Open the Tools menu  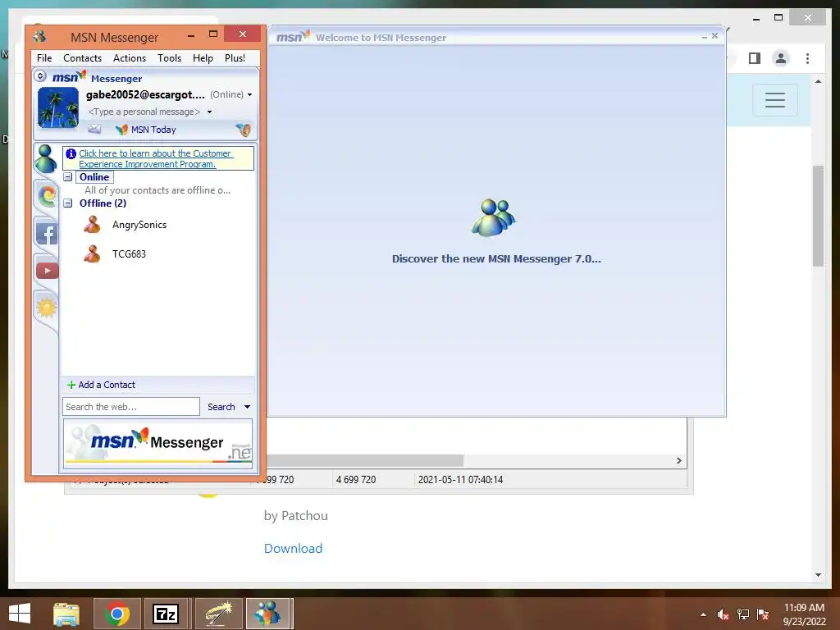(x=169, y=58)
